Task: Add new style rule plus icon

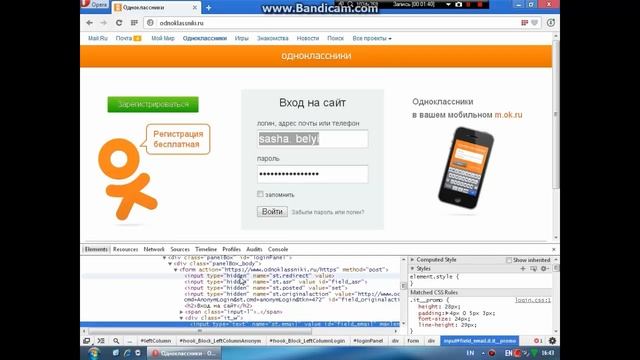Action: click(x=522, y=269)
